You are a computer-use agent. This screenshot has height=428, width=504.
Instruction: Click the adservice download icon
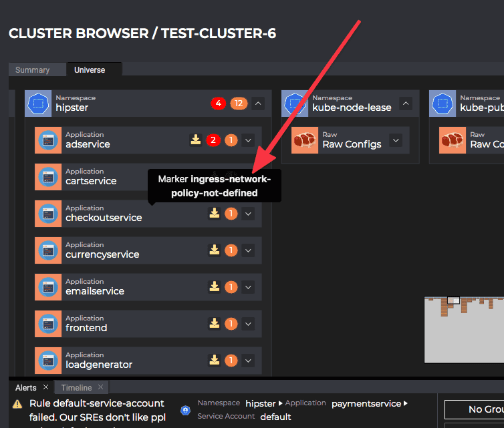click(x=195, y=140)
